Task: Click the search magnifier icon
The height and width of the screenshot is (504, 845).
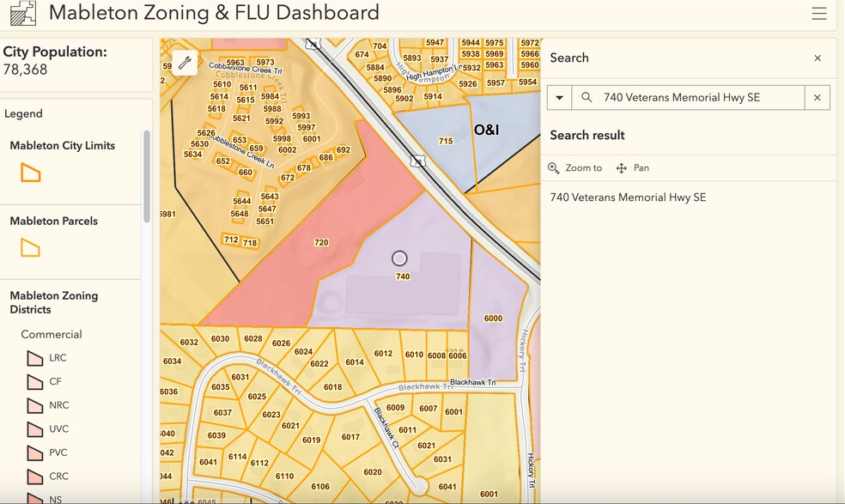Action: click(587, 98)
